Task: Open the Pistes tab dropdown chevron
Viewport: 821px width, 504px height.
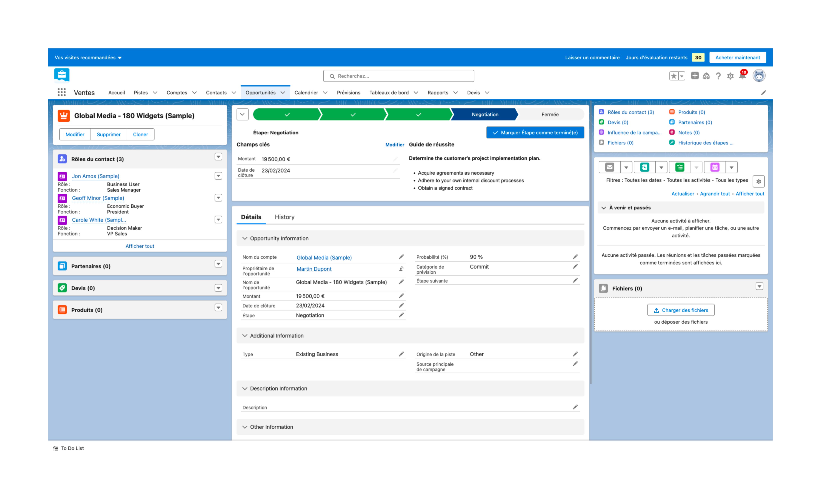Action: tap(155, 93)
